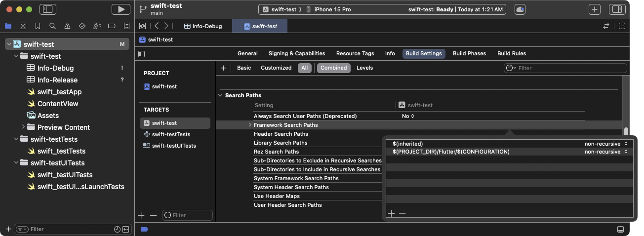Click the add editor split icon
The image size is (644, 236).
point(622,26)
